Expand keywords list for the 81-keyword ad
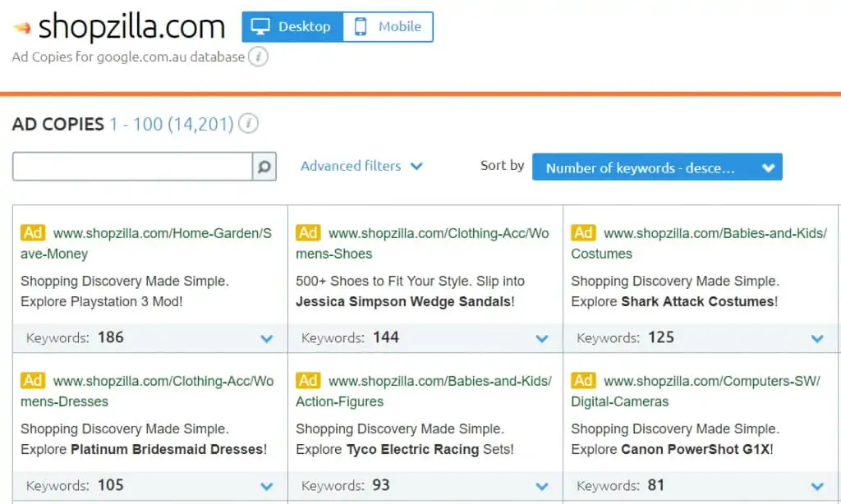Image resolution: width=841 pixels, height=504 pixels. [x=817, y=486]
